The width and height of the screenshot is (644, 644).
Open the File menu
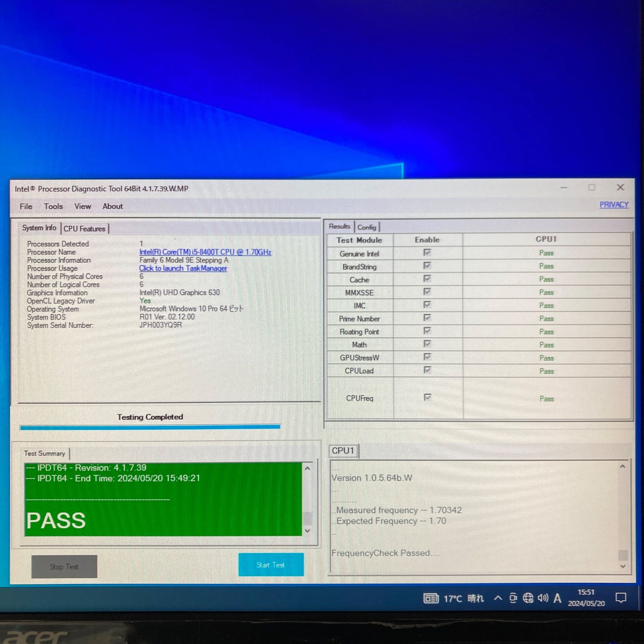(x=26, y=206)
